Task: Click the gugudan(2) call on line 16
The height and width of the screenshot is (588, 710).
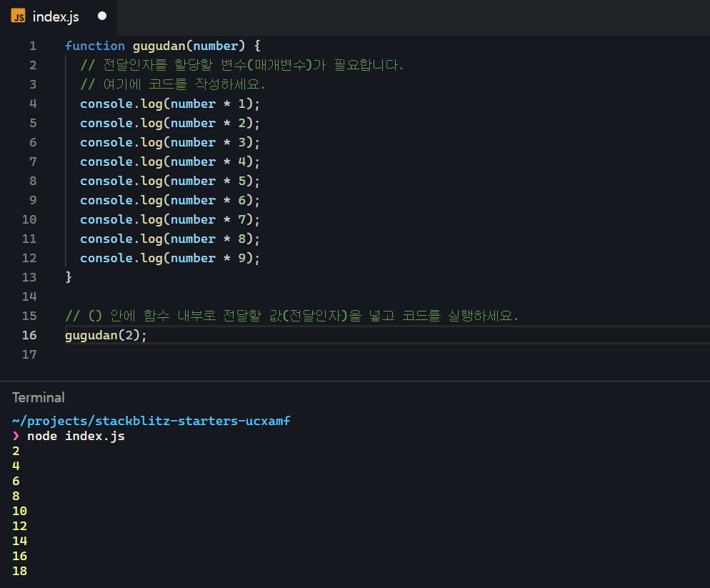Action: [106, 335]
